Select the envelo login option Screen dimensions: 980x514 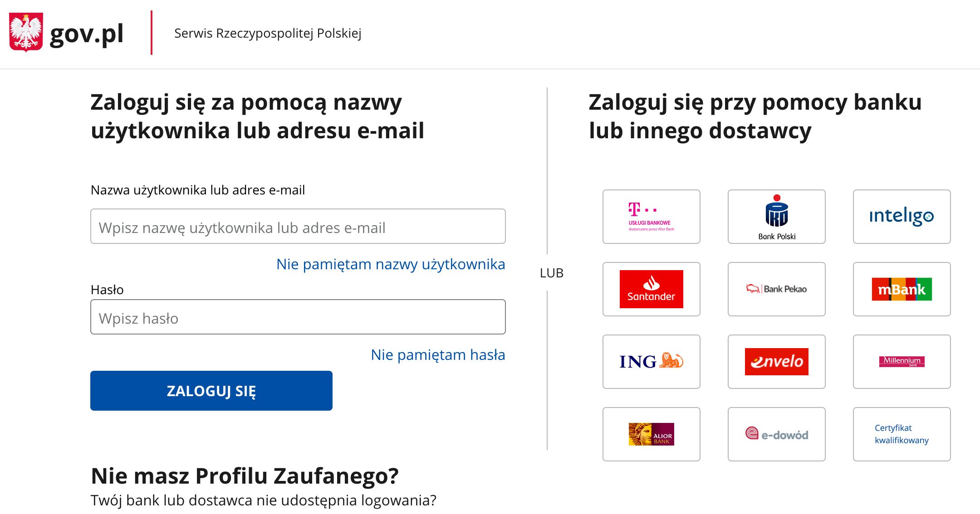776,362
